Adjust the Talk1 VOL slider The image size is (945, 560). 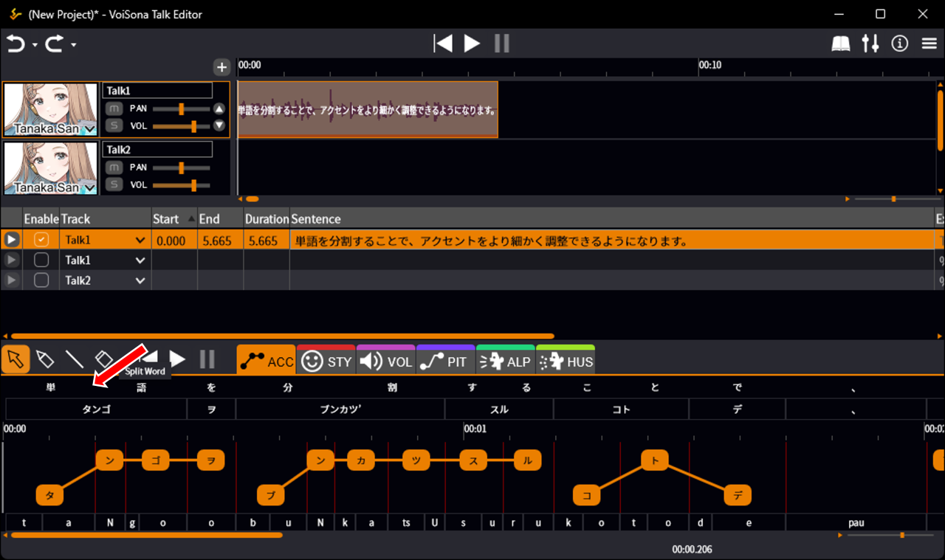[193, 126]
